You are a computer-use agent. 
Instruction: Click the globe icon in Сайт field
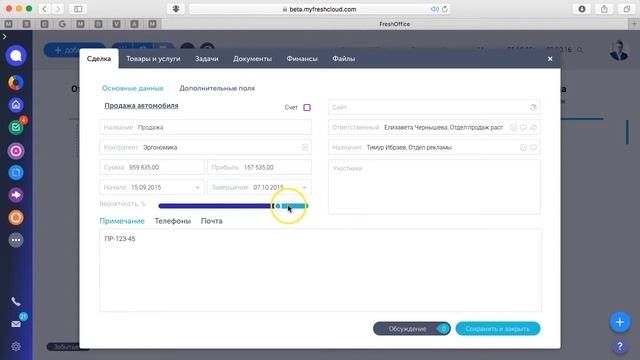click(x=533, y=107)
